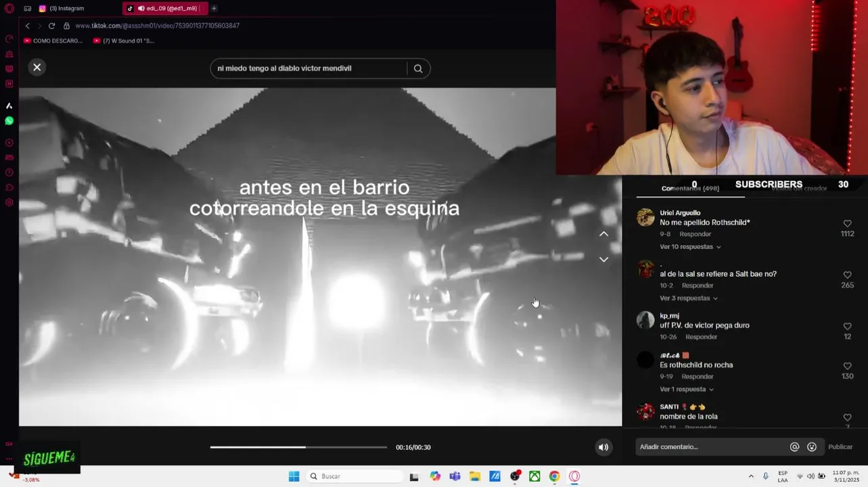This screenshot has height=487, width=868.
Task: Click the search magnifier icon next to query
Action: pyautogui.click(x=418, y=68)
